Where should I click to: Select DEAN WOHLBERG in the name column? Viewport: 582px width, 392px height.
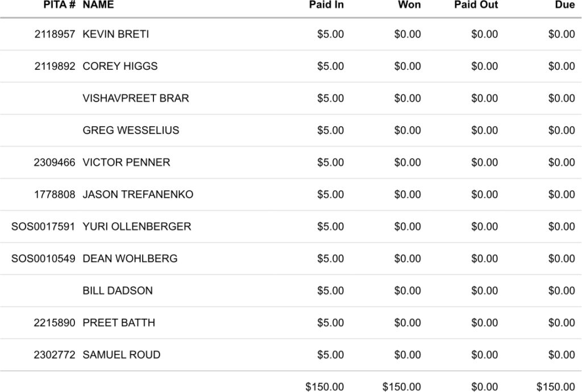click(x=130, y=258)
